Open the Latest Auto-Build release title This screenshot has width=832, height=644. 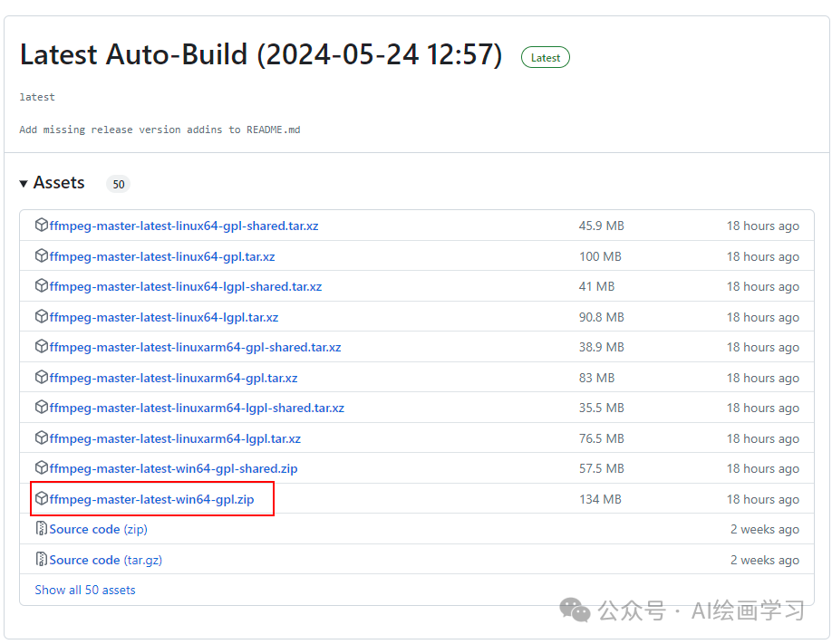260,54
